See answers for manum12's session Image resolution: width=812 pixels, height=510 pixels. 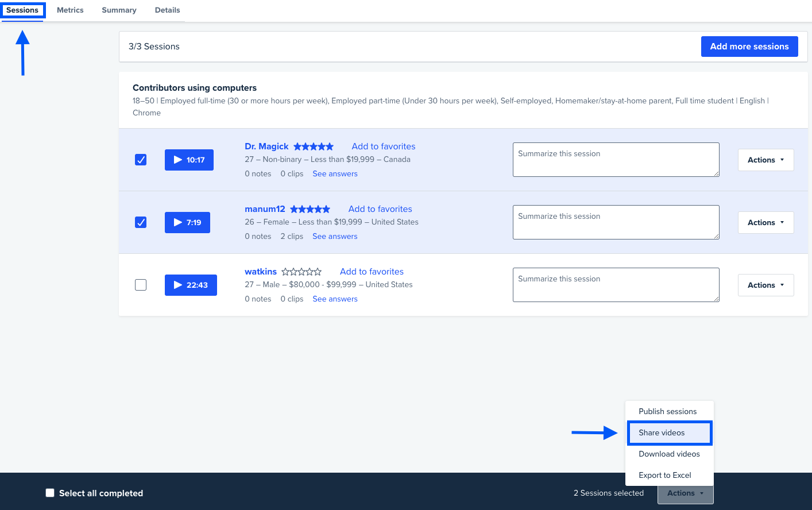click(x=335, y=237)
